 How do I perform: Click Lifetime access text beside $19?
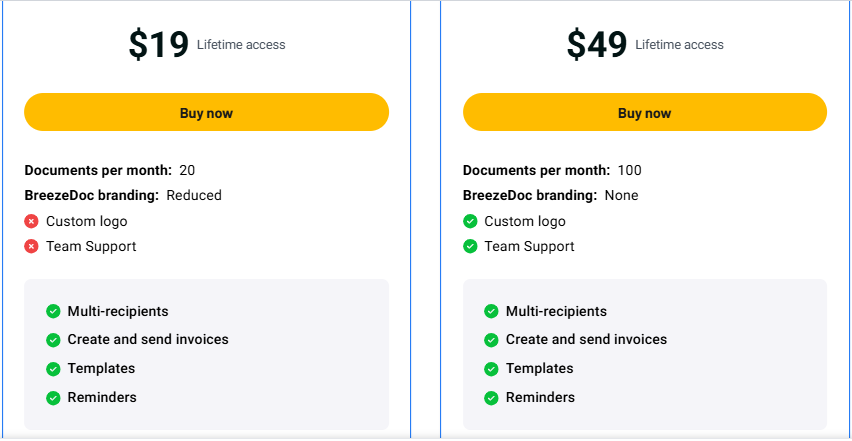pos(241,45)
